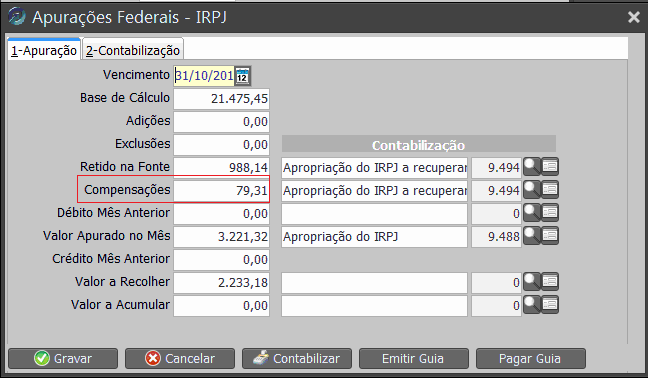
Task: Click magnifier icon in Compensações row
Action: click(532, 190)
